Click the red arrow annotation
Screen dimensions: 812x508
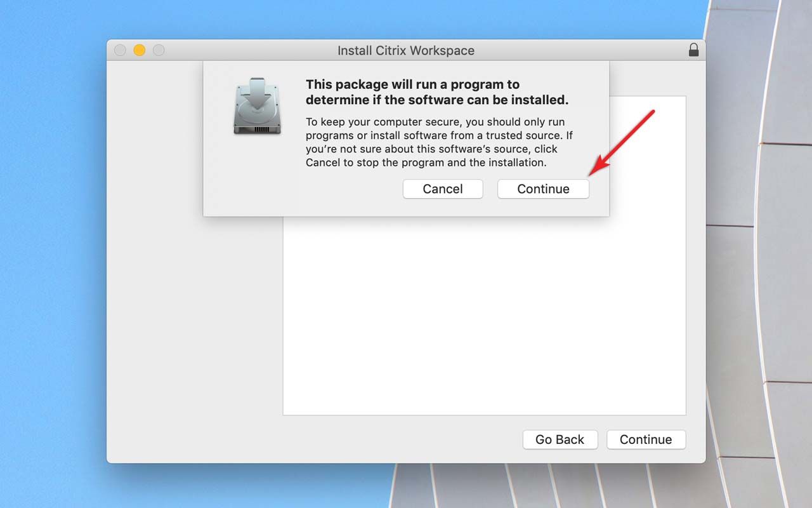(621, 144)
